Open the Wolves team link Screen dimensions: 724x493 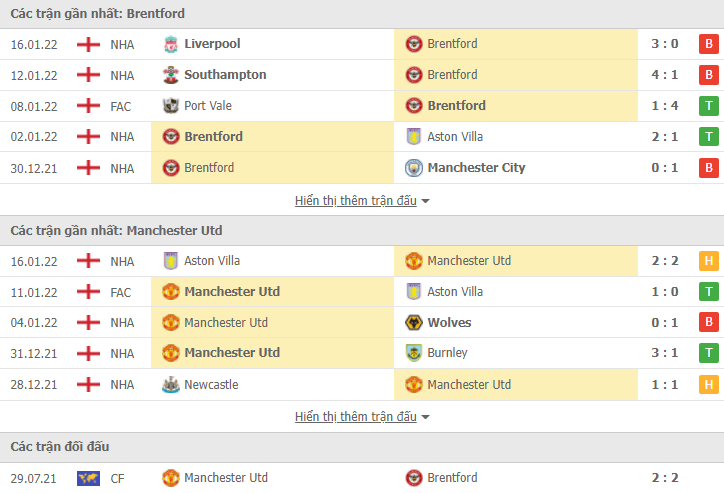coord(449,323)
